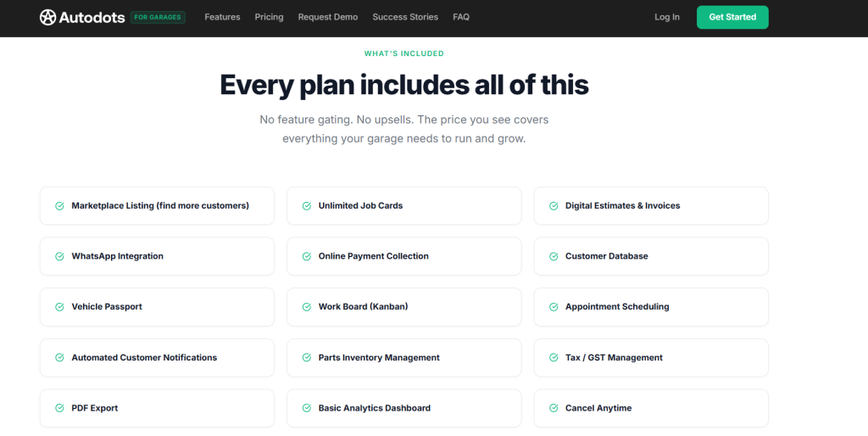Click the Log In link

[x=666, y=17]
